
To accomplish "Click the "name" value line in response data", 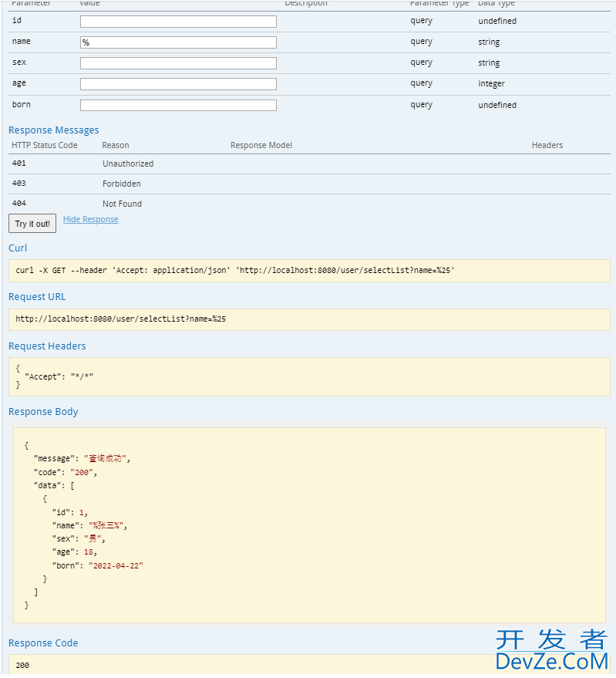I will (90, 525).
